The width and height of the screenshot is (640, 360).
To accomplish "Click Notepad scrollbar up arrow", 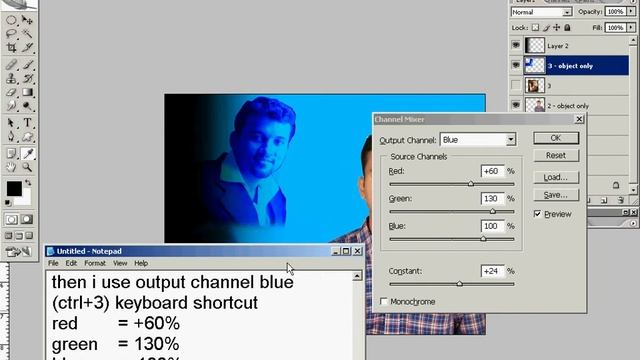I will pos(357,276).
